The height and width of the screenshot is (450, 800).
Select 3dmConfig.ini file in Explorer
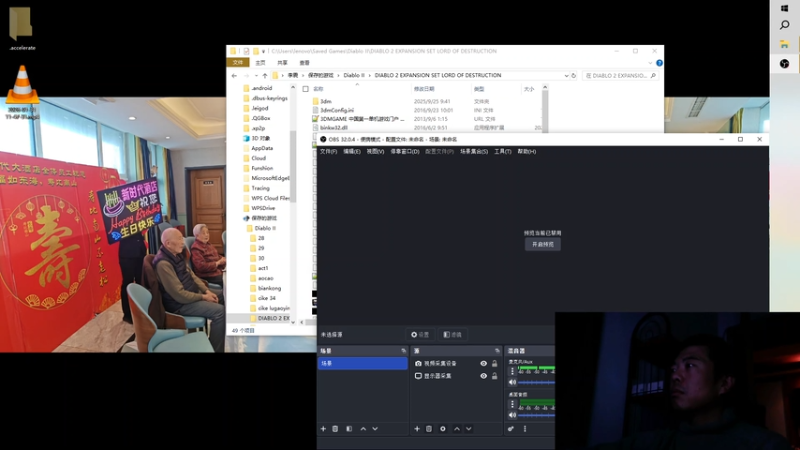click(337, 110)
